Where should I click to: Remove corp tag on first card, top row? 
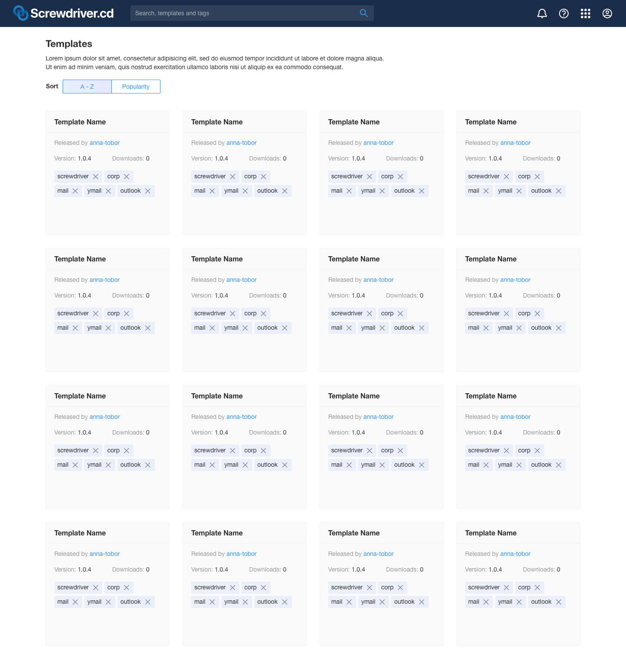click(127, 177)
